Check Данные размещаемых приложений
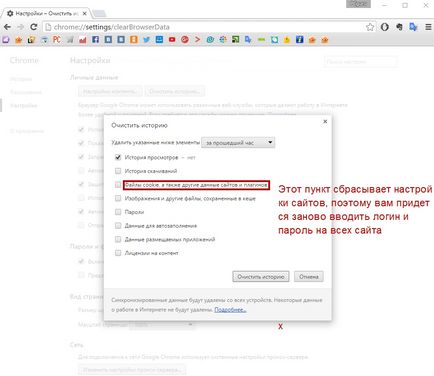434x376 pixels. [118, 239]
